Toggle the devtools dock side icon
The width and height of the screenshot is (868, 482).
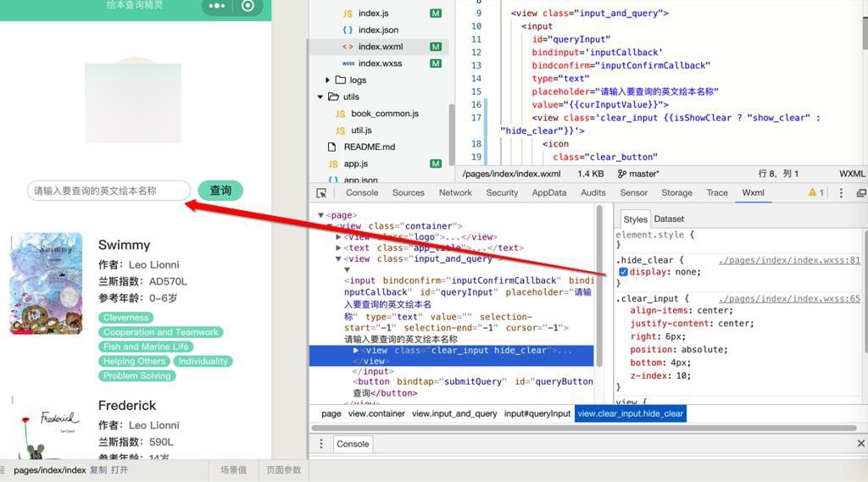(861, 193)
